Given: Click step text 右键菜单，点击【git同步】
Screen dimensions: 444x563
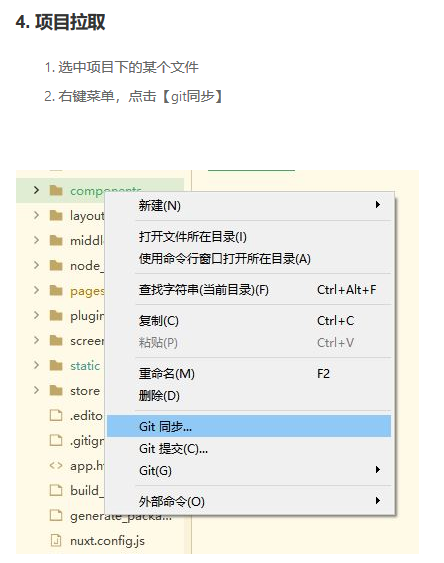Looking at the screenshot, I should pyautogui.click(x=141, y=96).
